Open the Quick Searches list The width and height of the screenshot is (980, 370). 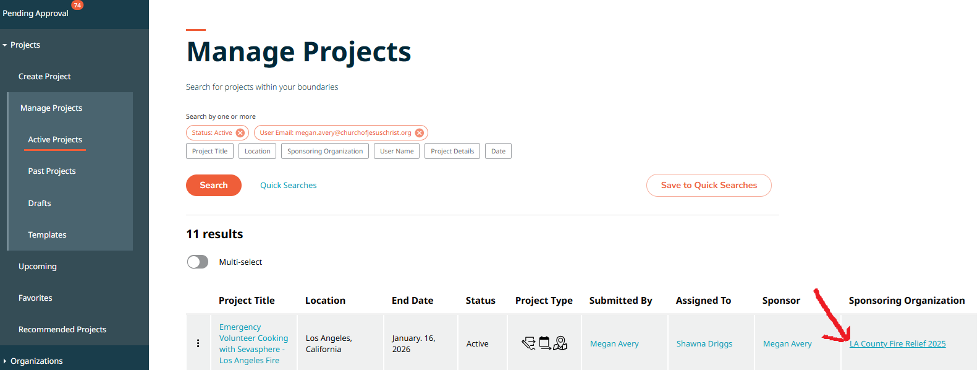[288, 186]
